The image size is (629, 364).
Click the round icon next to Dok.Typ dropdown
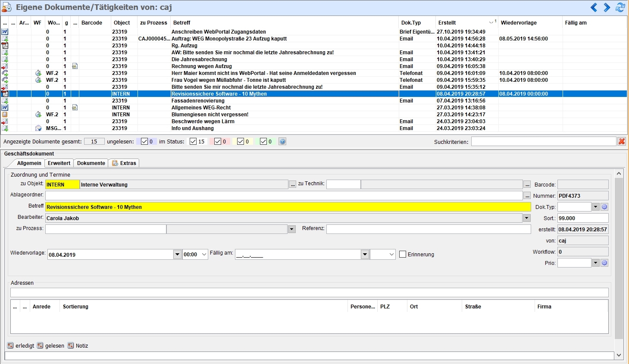tap(604, 207)
